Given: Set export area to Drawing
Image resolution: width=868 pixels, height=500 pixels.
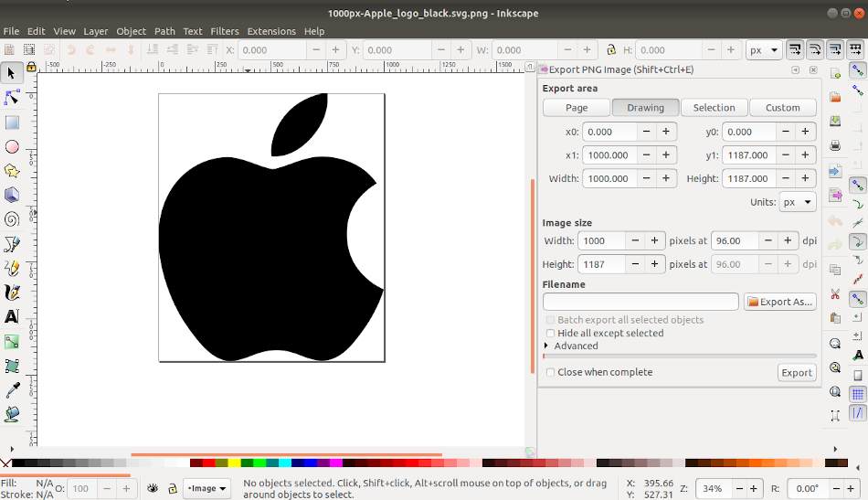Looking at the screenshot, I should click(x=645, y=108).
